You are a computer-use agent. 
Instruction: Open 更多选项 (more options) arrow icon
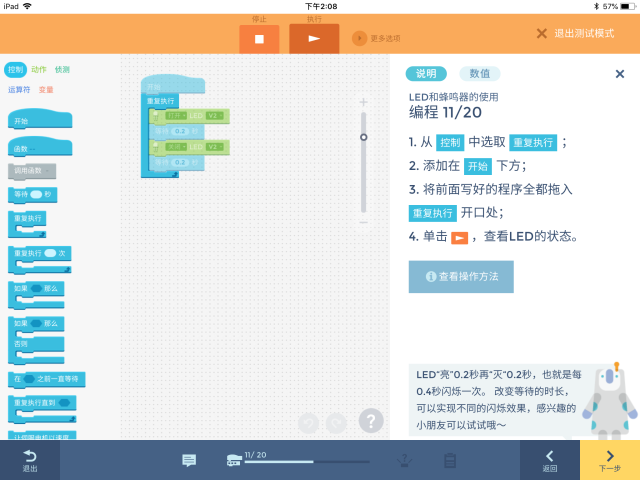click(359, 38)
